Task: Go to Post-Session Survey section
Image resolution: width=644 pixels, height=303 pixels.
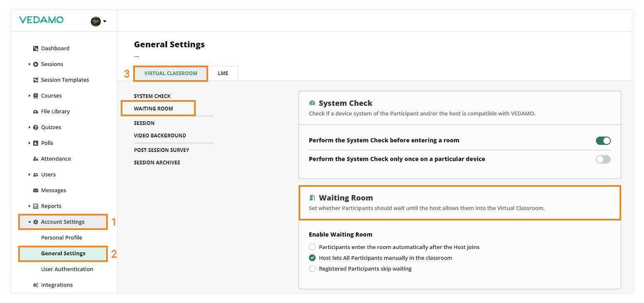Action: pyautogui.click(x=161, y=150)
